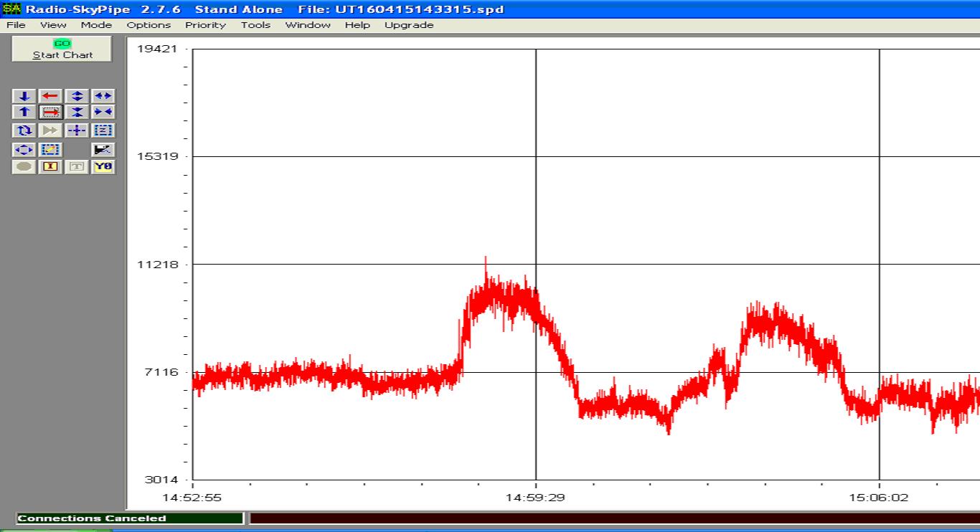Viewport: 980px width, 532px height.
Task: Click the red right arrow scroll button
Action: click(50, 112)
